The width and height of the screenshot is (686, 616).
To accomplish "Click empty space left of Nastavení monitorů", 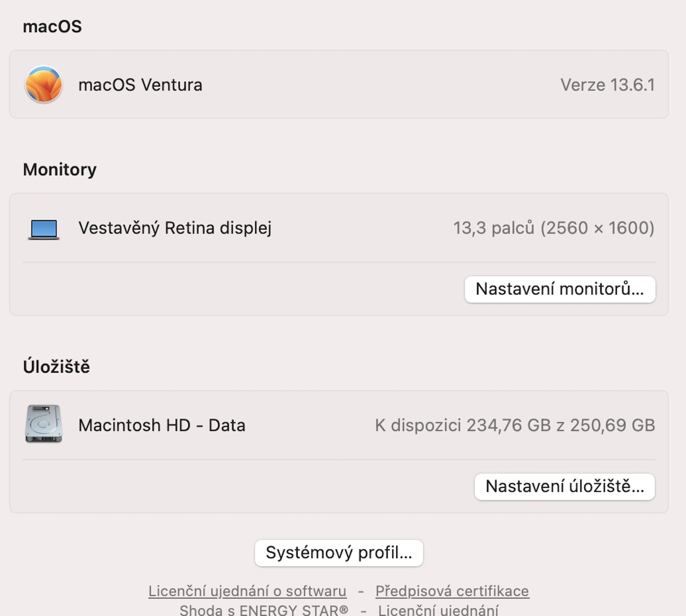I will click(x=237, y=289).
